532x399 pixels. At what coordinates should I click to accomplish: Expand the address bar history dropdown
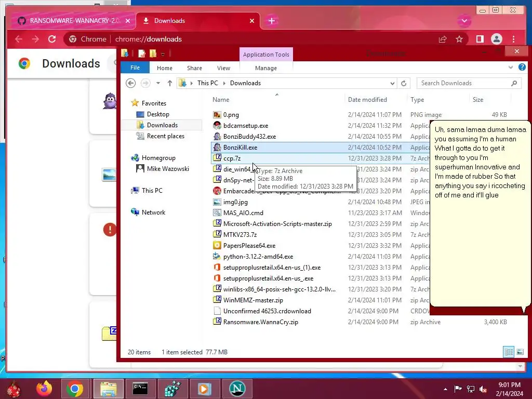coord(392,83)
